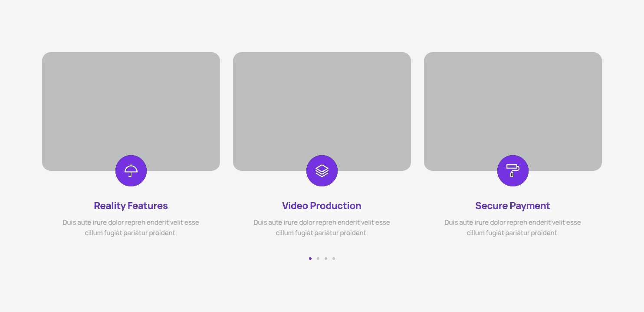Viewport: 644px width, 312px height.
Task: Go to slide two via second dot
Action: click(318, 259)
